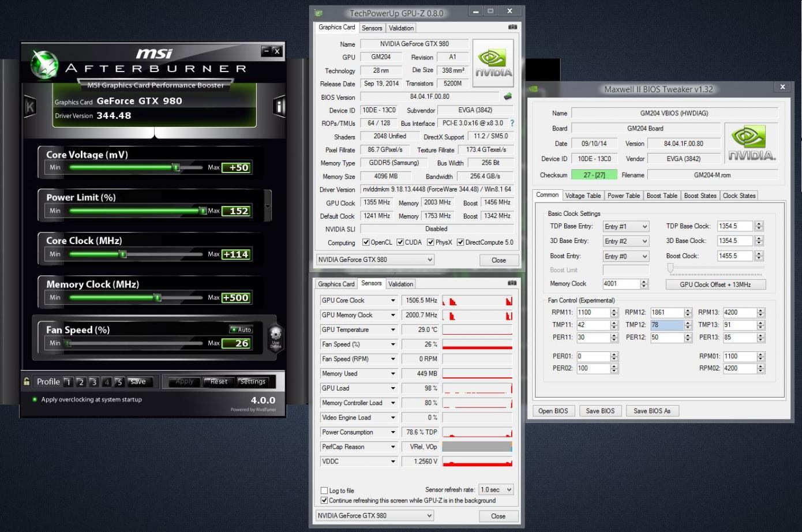Open Afterburner Settings button
This screenshot has width=802, height=532.
click(x=253, y=381)
